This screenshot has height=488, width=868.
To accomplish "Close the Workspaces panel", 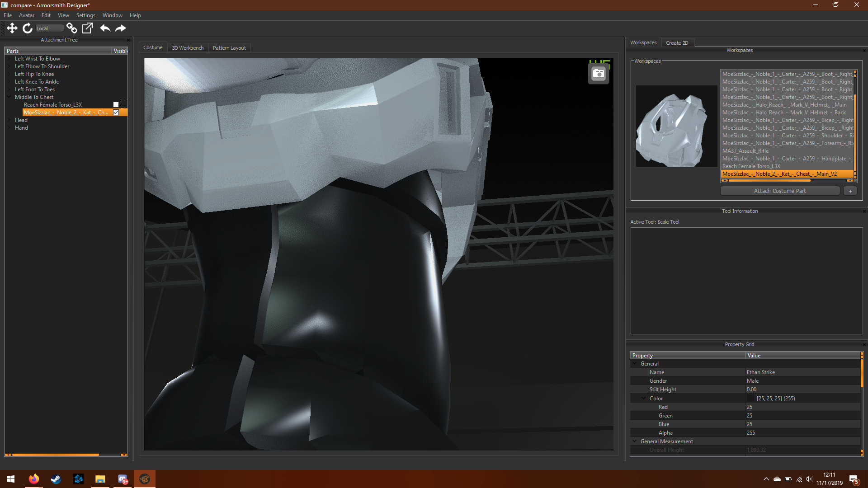I will point(864,50).
